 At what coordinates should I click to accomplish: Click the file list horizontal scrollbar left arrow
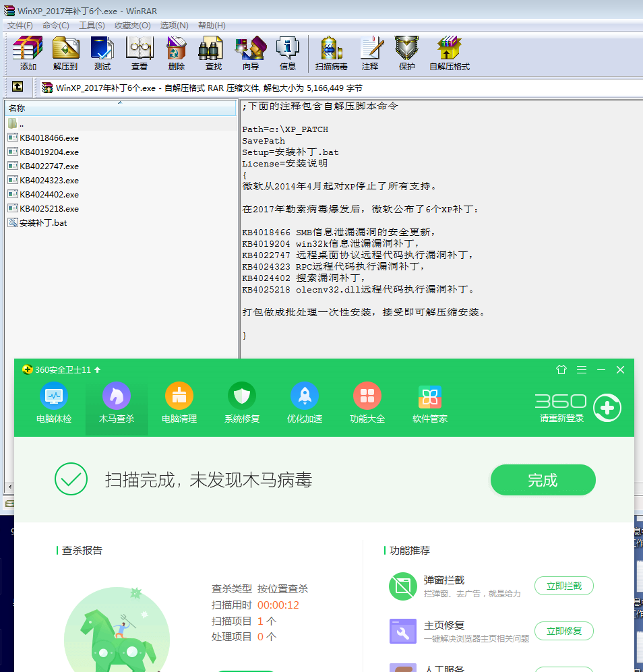pos(9,487)
